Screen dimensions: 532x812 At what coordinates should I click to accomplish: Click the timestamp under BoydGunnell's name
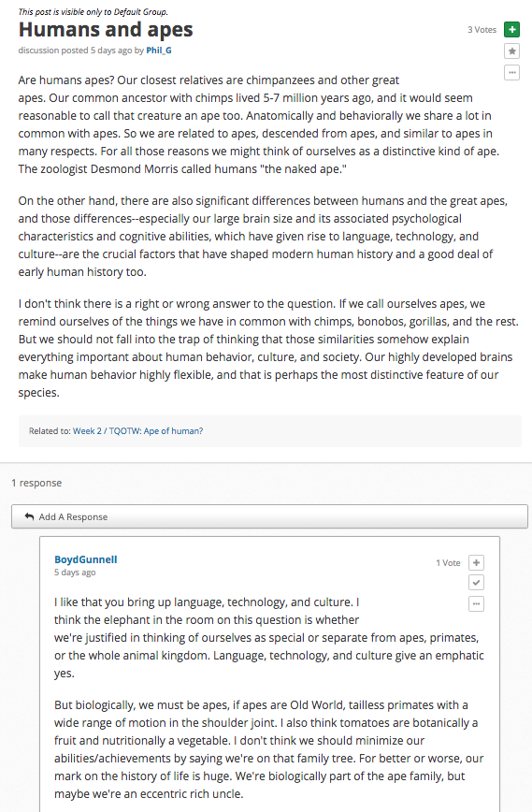point(75,573)
